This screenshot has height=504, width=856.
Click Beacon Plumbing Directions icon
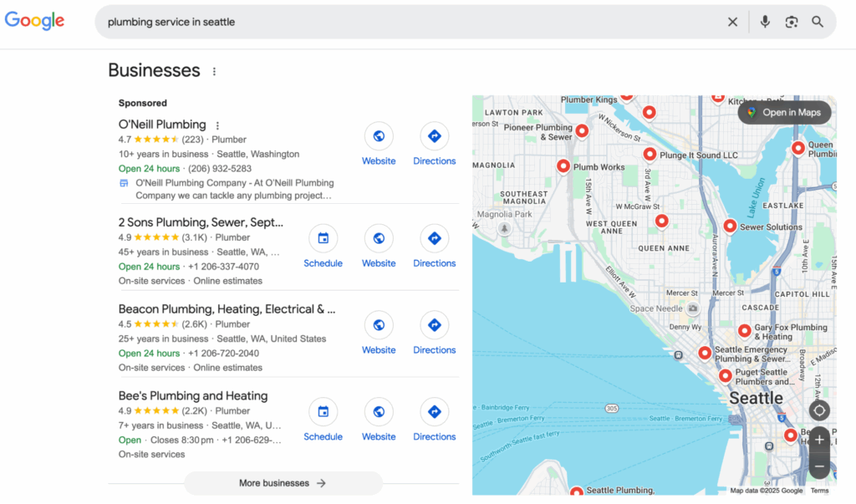click(435, 325)
